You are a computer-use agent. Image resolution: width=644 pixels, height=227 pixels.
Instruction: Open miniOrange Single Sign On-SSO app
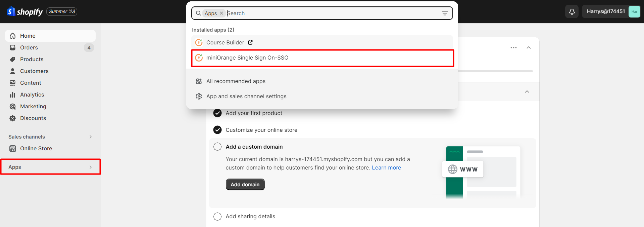pos(322,58)
